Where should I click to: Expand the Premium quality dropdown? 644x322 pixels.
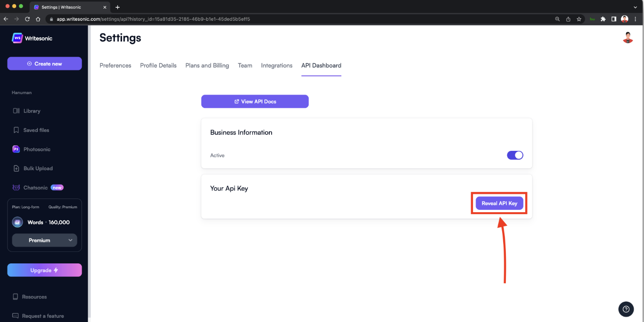click(44, 240)
